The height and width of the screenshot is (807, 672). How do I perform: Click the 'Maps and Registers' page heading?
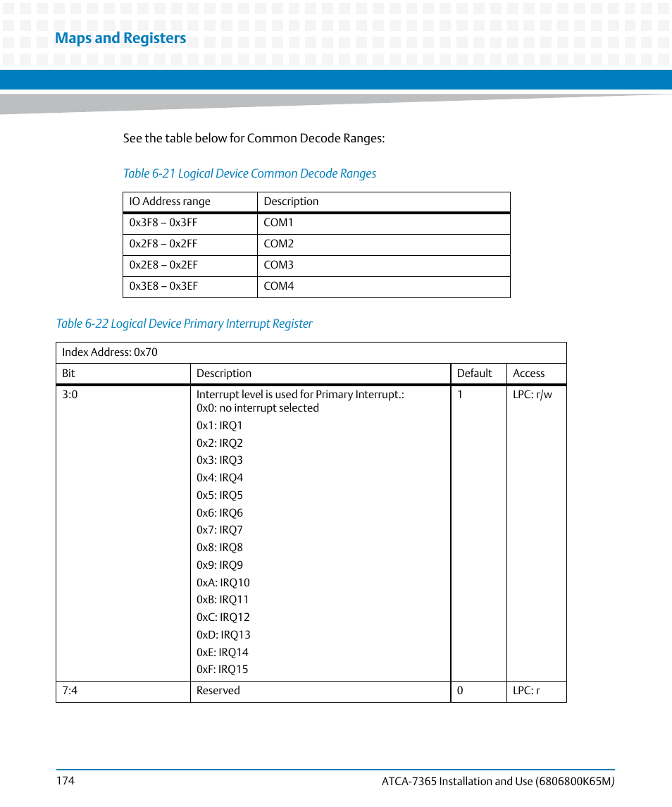pos(120,38)
